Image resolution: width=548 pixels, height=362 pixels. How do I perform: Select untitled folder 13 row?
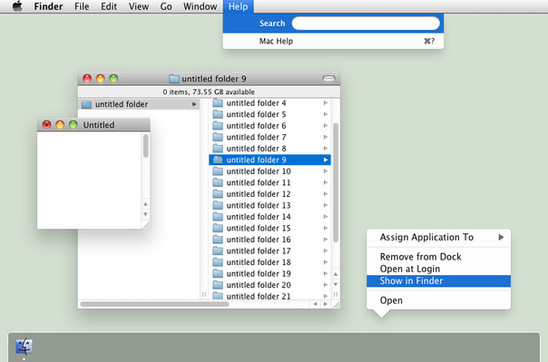270,205
